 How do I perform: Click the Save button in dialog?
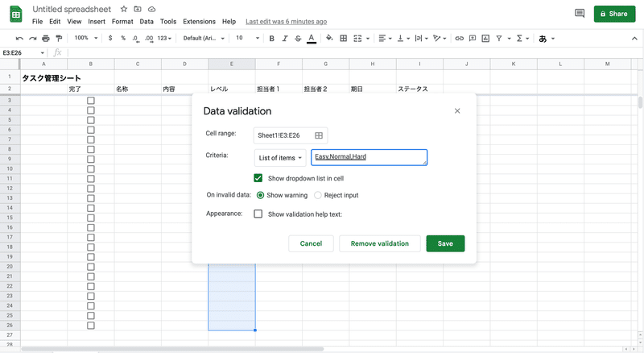[x=445, y=243]
